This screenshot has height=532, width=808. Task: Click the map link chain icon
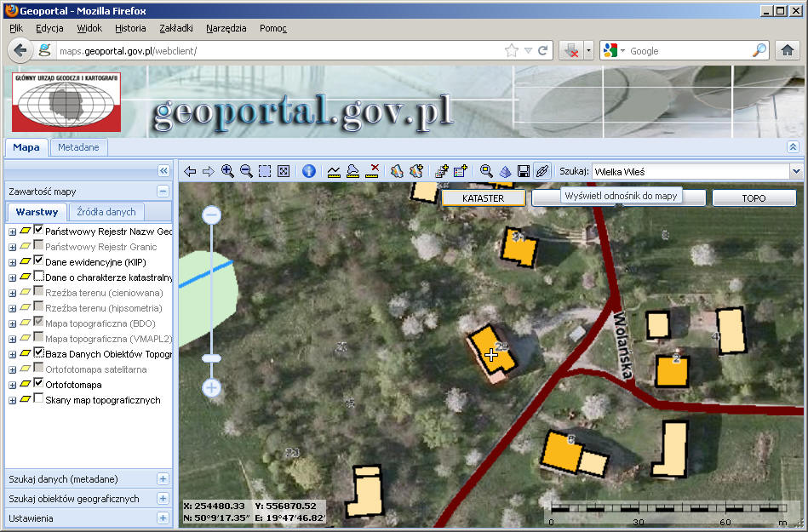[542, 171]
